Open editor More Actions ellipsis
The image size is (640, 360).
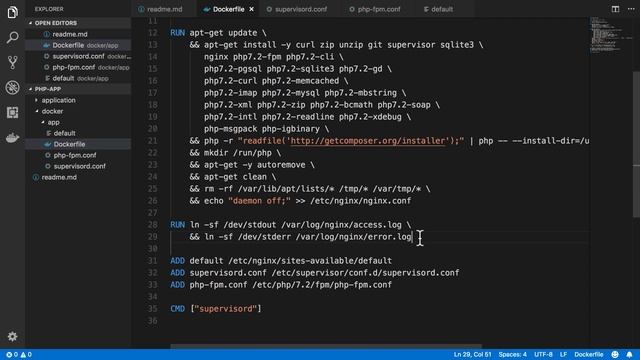tap(631, 9)
